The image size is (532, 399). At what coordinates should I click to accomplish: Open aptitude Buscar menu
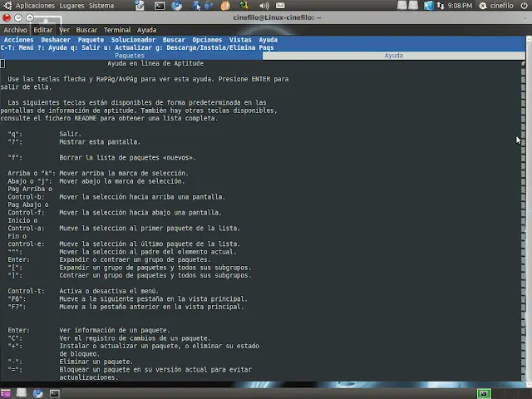click(x=174, y=40)
